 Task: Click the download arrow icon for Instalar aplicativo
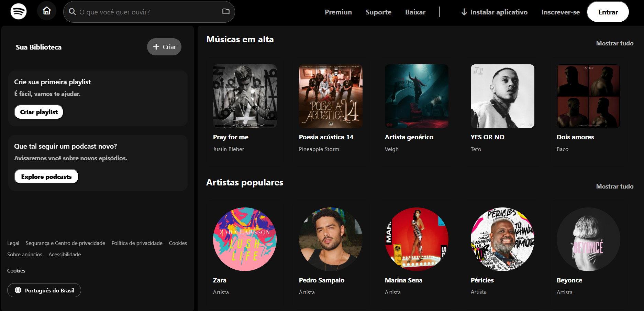pyautogui.click(x=464, y=12)
